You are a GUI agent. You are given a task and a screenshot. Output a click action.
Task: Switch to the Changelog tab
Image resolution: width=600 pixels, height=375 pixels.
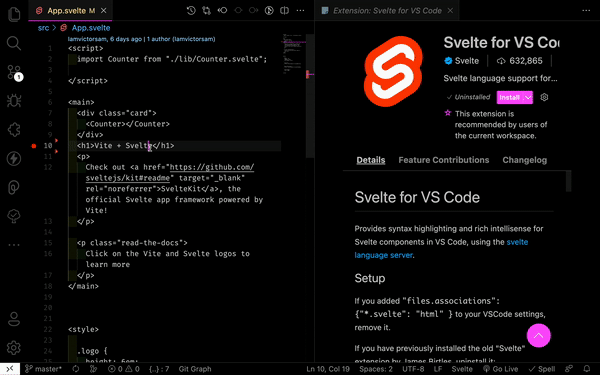pyautogui.click(x=524, y=160)
